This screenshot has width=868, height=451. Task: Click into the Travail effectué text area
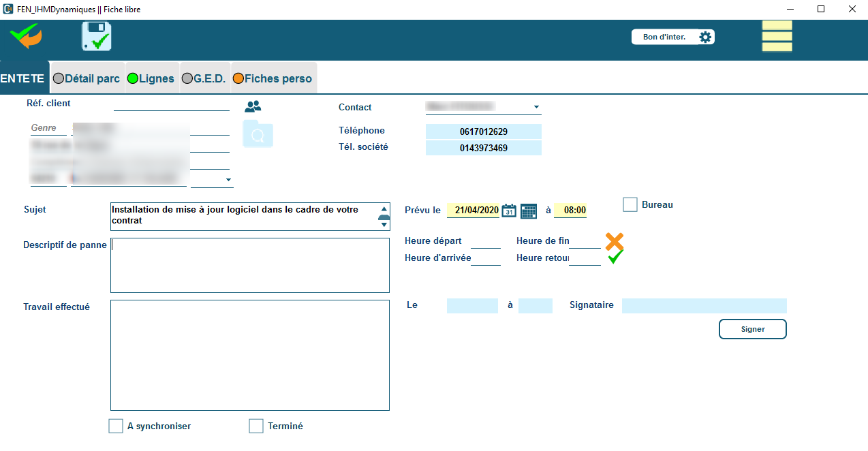pyautogui.click(x=249, y=355)
